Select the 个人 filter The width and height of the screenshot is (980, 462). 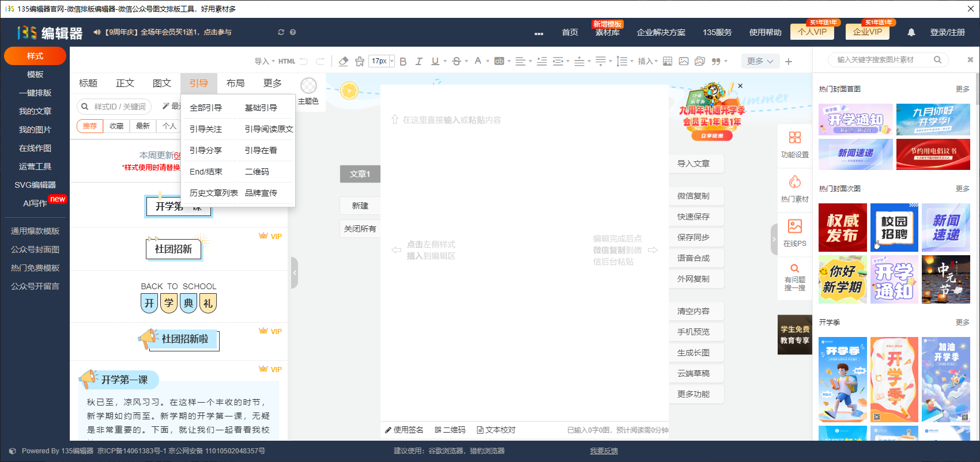[x=169, y=126]
